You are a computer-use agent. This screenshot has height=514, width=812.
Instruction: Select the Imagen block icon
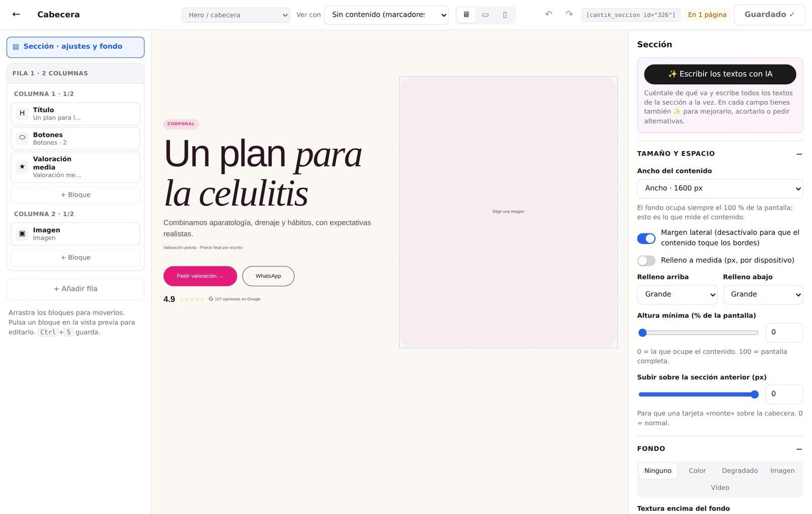22,234
